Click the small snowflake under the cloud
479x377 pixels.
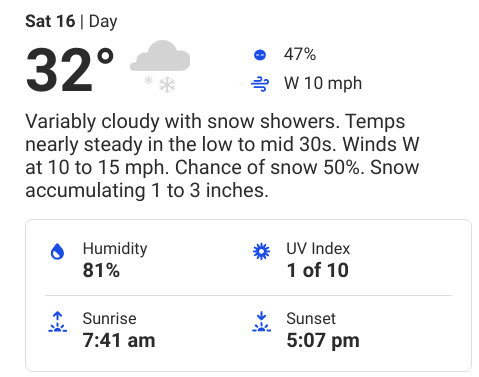click(148, 80)
